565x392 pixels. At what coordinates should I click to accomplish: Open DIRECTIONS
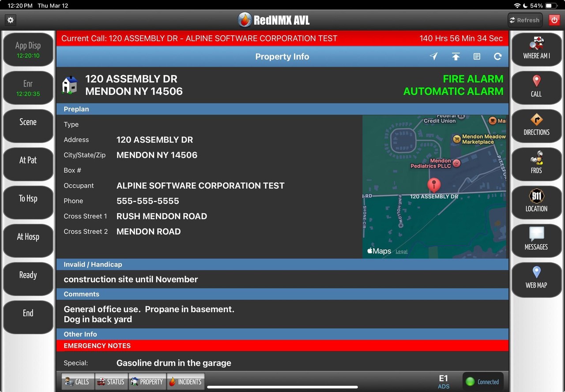(x=536, y=126)
